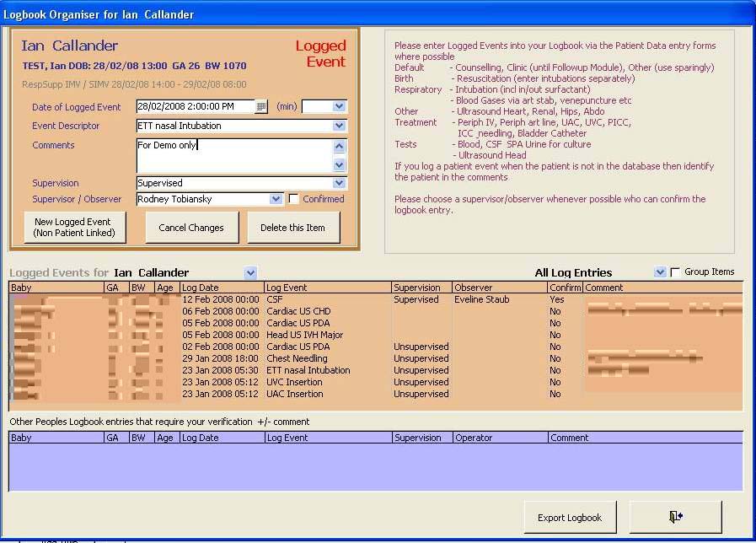756x543 pixels.
Task: Open the Logged Events for user dropdown
Action: point(250,273)
